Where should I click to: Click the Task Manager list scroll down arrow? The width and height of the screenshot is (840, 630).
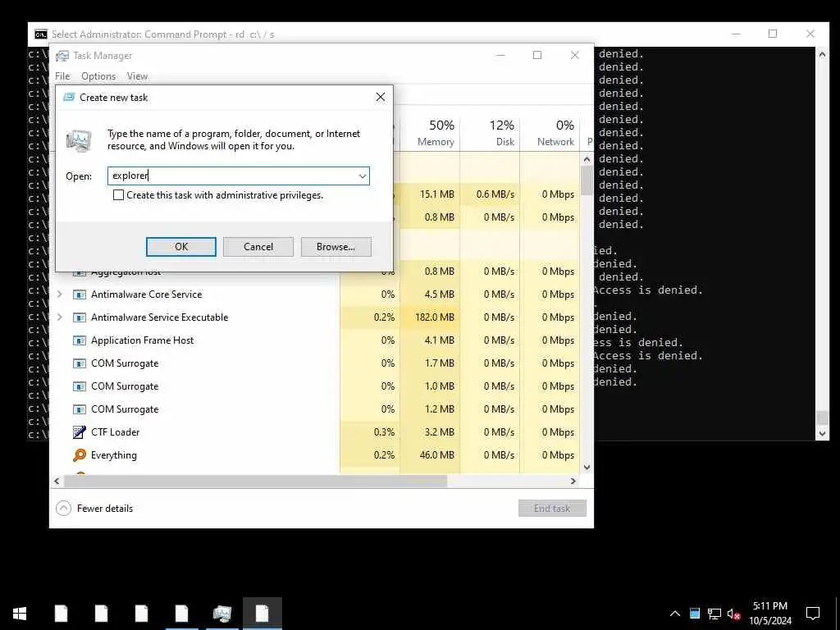[x=587, y=467]
